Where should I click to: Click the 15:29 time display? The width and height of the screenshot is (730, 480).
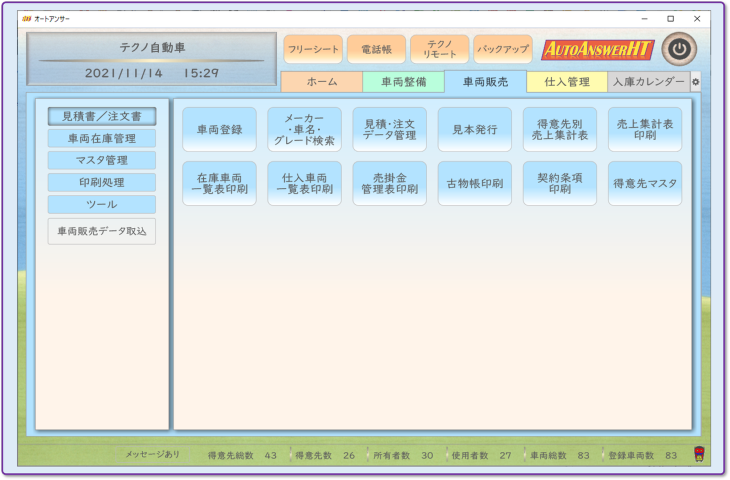pos(201,73)
